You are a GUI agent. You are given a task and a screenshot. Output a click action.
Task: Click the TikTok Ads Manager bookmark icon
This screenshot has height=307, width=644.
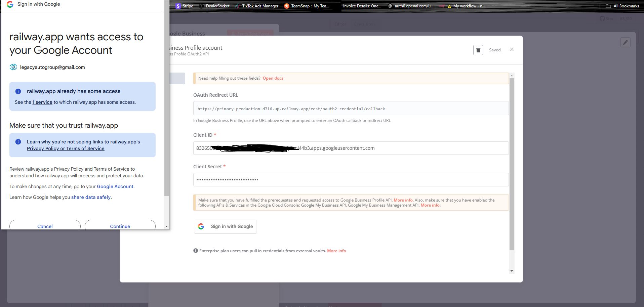[x=237, y=6]
